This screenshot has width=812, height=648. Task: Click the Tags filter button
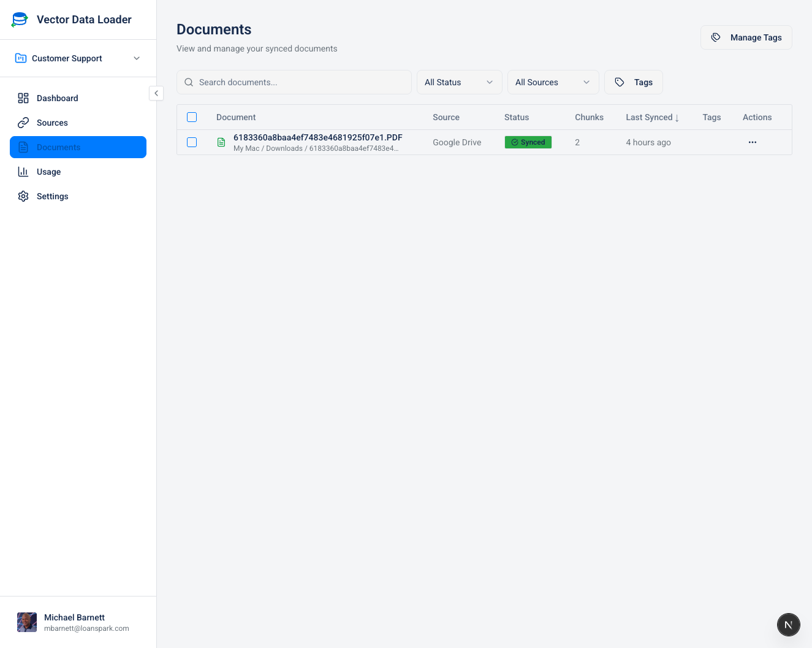click(x=633, y=82)
